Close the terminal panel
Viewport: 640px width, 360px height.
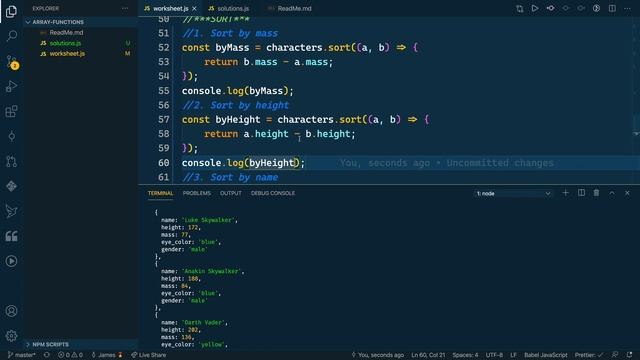(627, 193)
